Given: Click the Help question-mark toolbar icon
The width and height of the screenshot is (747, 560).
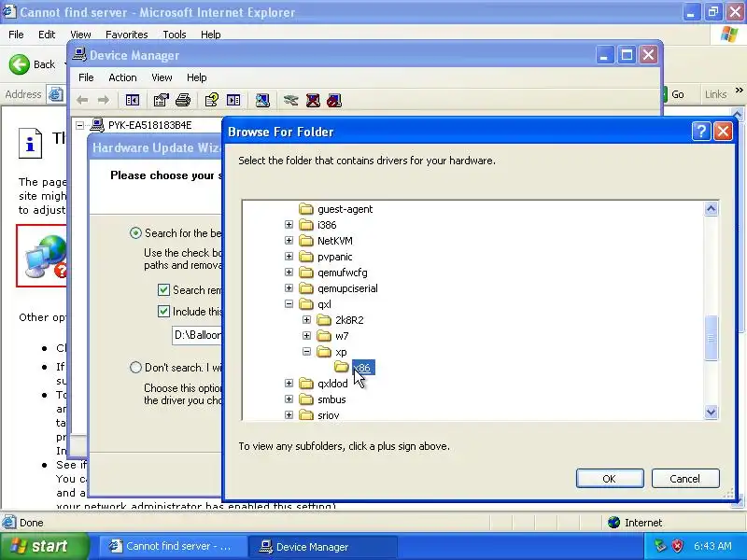Looking at the screenshot, I should [212, 100].
